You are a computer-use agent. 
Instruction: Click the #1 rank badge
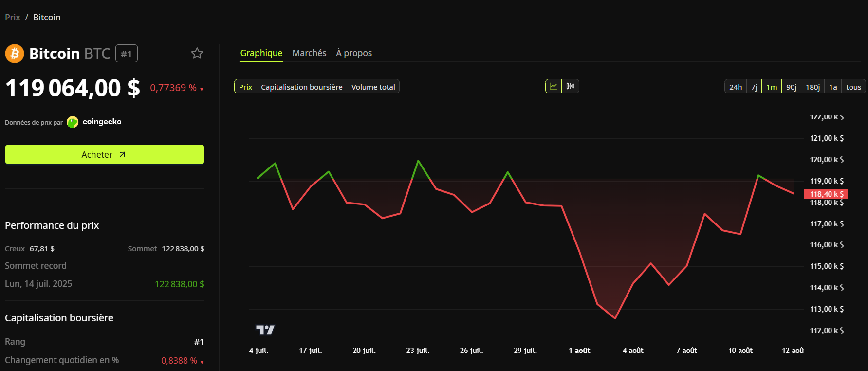[x=127, y=54]
